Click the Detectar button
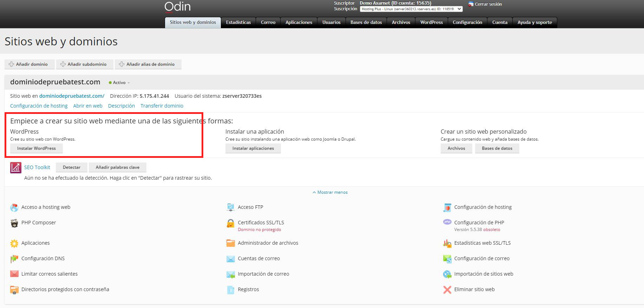Image resolution: width=644 pixels, height=308 pixels. 72,167
